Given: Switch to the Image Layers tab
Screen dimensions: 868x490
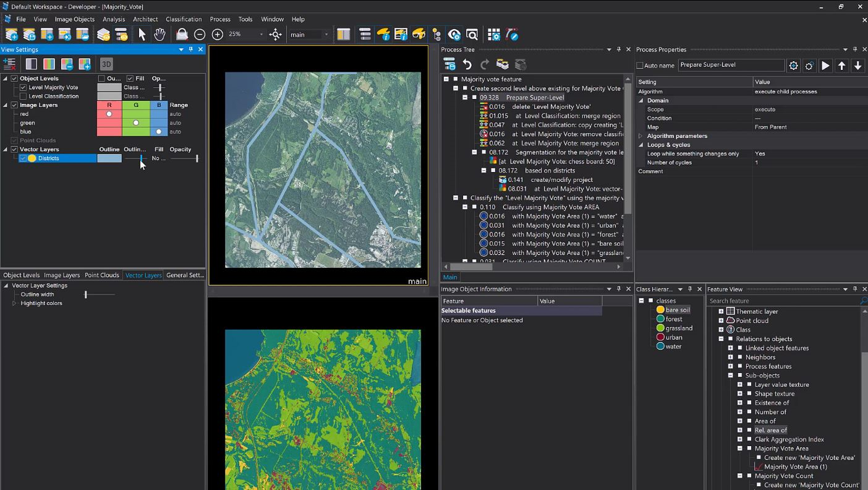Looking at the screenshot, I should coord(62,275).
